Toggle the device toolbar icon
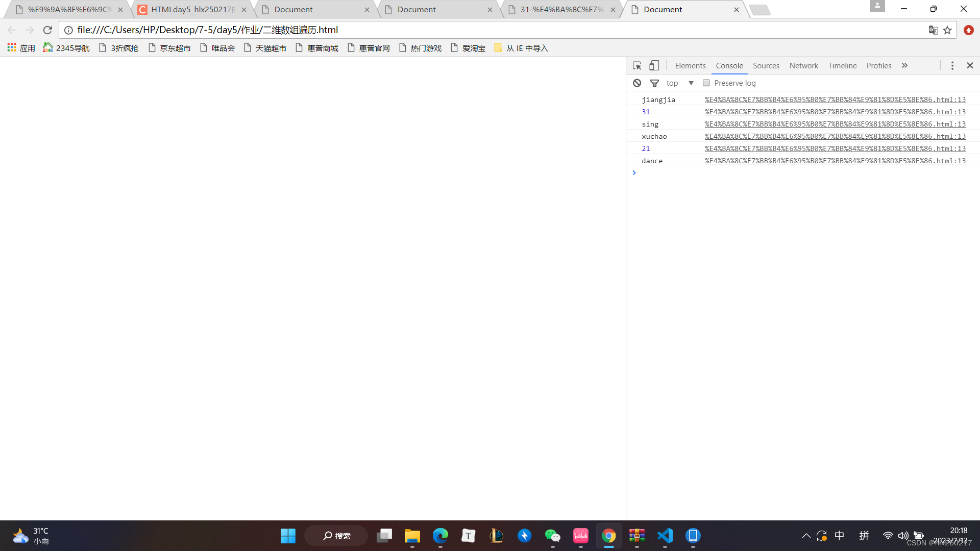Viewport: 980px width, 551px height. click(x=654, y=66)
